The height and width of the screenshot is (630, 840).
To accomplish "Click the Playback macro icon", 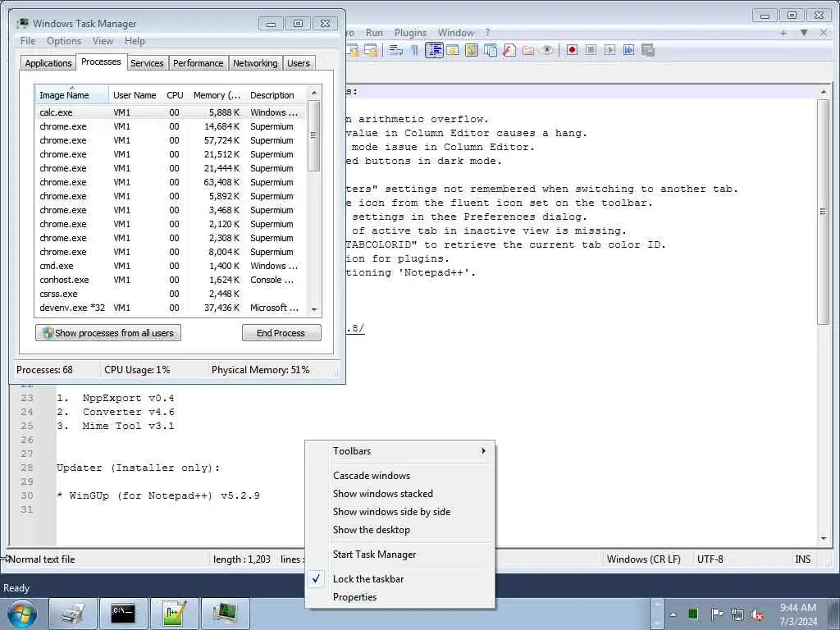I will (x=609, y=50).
